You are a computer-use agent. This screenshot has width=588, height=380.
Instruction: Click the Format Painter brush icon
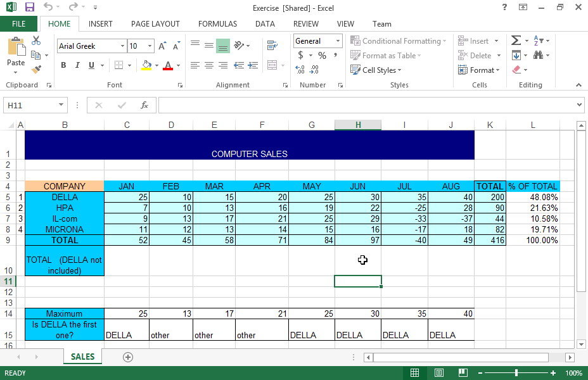tap(36, 70)
